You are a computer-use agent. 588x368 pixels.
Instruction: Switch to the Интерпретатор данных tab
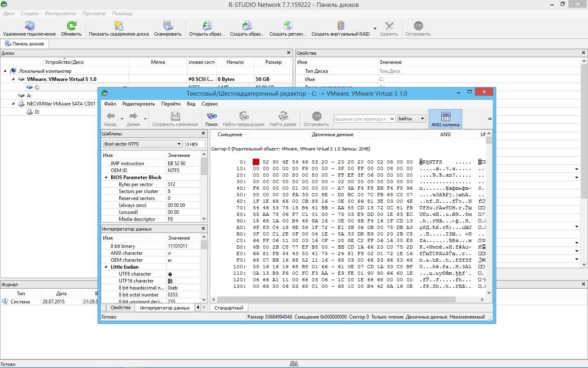click(x=165, y=307)
